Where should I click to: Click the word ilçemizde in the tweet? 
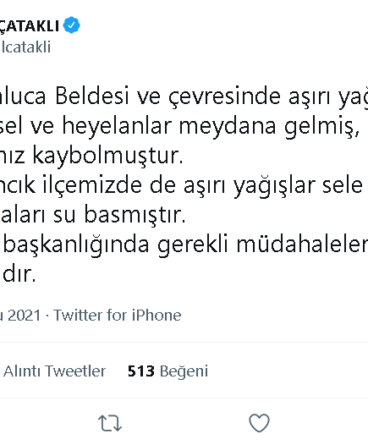coord(93,186)
